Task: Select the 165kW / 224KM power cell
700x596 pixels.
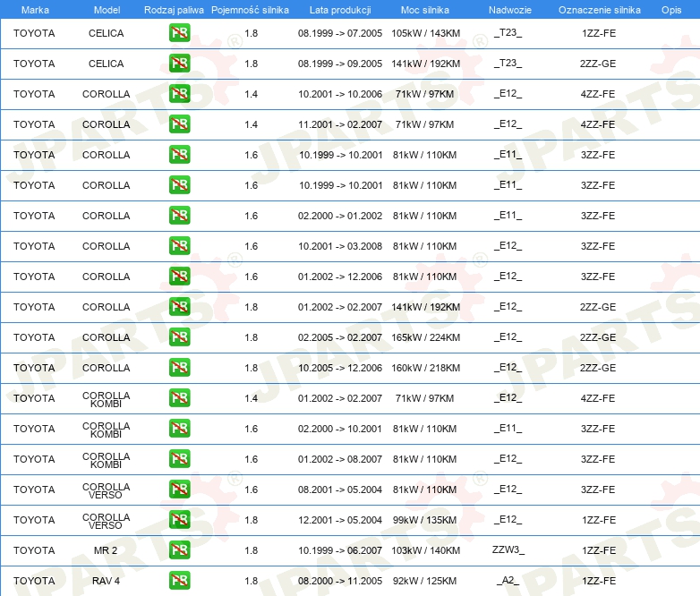Action: (425, 337)
